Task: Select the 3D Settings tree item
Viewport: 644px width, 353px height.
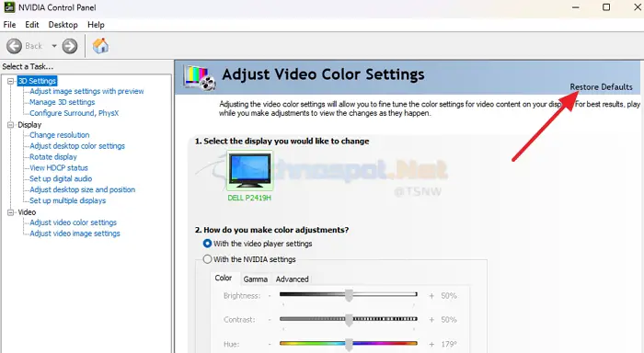Action: (37, 81)
